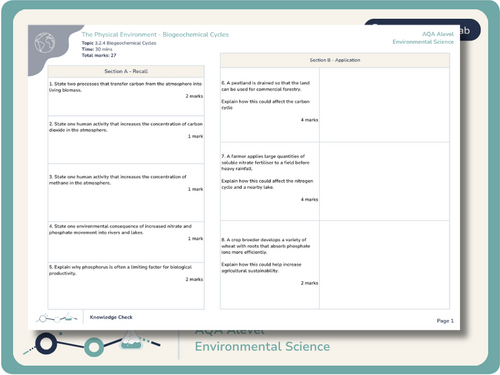Click question 3 about methane concentration
The height and width of the screenshot is (375, 500).
click(118, 180)
